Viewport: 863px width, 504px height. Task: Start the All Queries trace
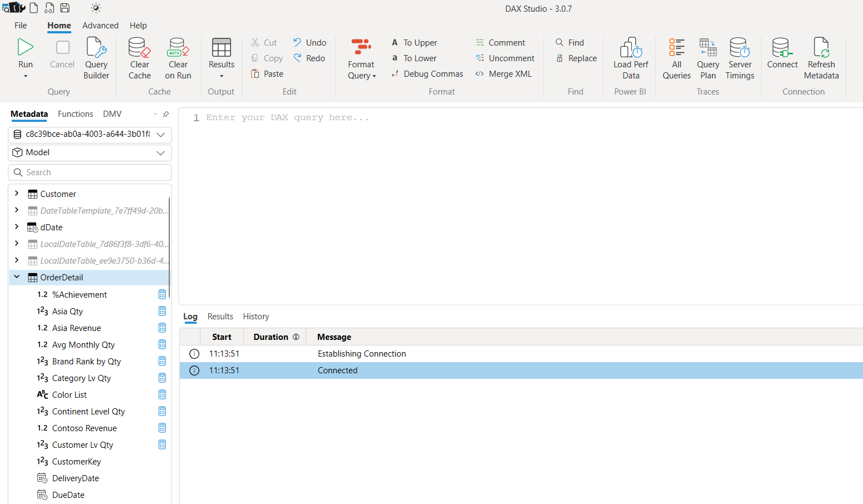[x=676, y=57]
